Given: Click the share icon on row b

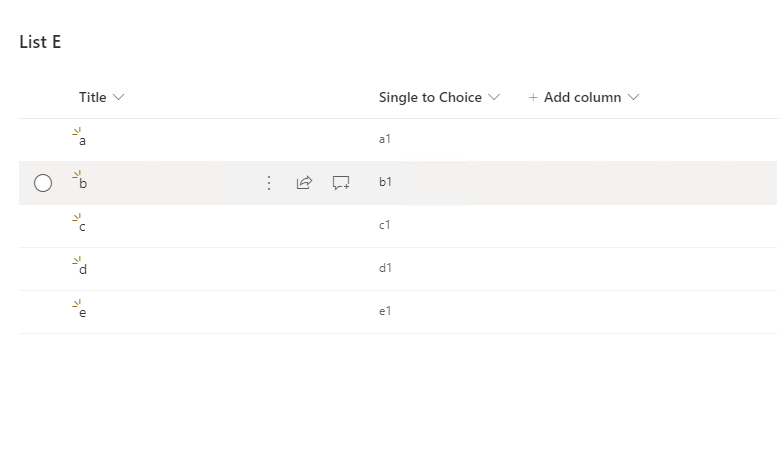Looking at the screenshot, I should coord(305,183).
